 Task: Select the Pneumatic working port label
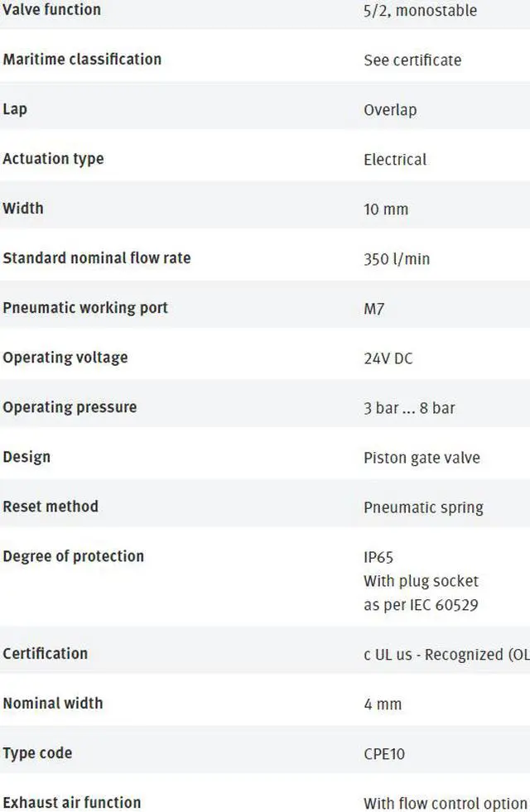[85, 308]
